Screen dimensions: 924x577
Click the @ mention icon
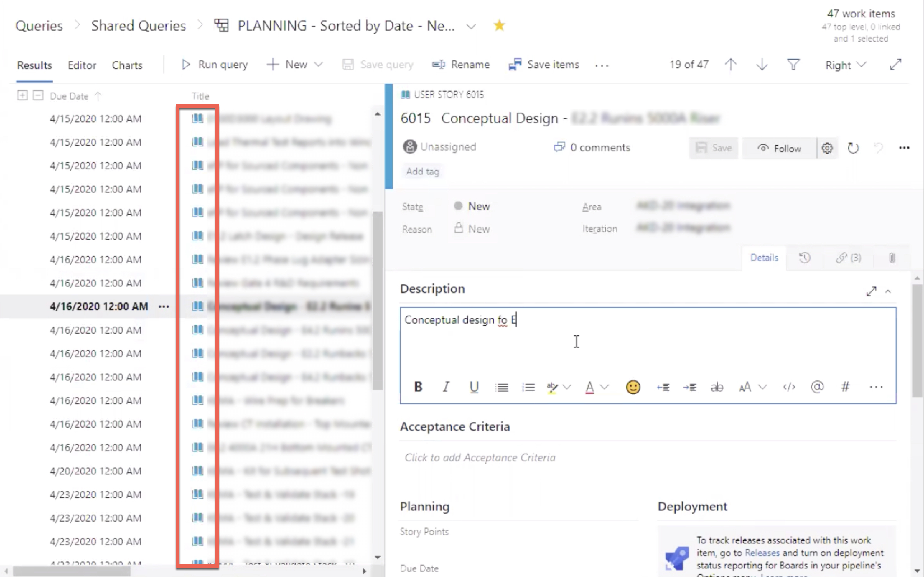(817, 387)
